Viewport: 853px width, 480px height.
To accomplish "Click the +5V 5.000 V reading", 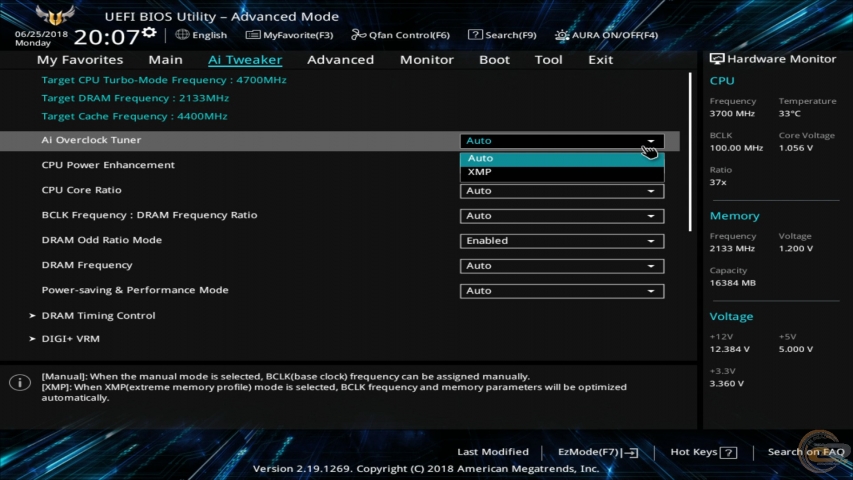I will tap(796, 349).
